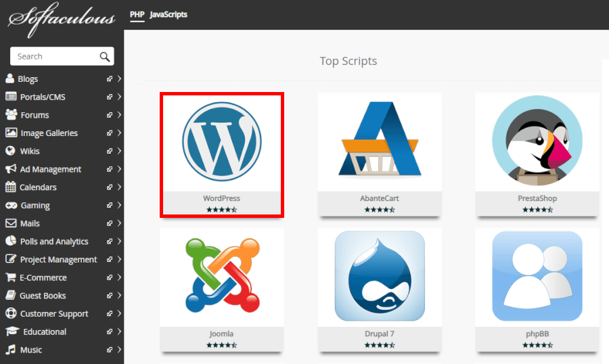Click the Mails envelope icon

(x=11, y=223)
